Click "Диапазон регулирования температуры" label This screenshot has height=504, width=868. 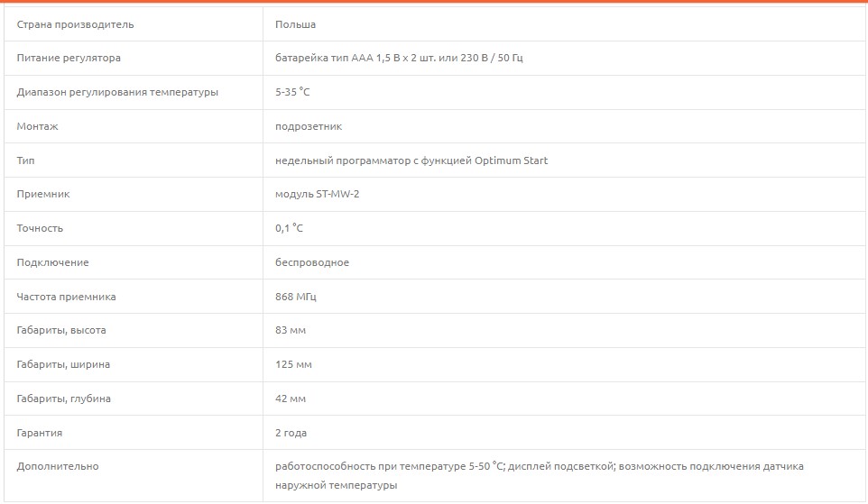coord(117,92)
